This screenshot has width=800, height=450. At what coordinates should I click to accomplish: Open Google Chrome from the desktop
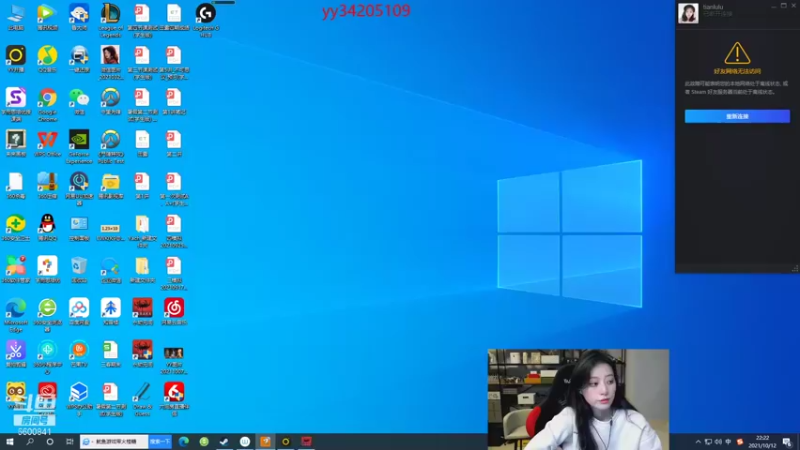pos(47,98)
